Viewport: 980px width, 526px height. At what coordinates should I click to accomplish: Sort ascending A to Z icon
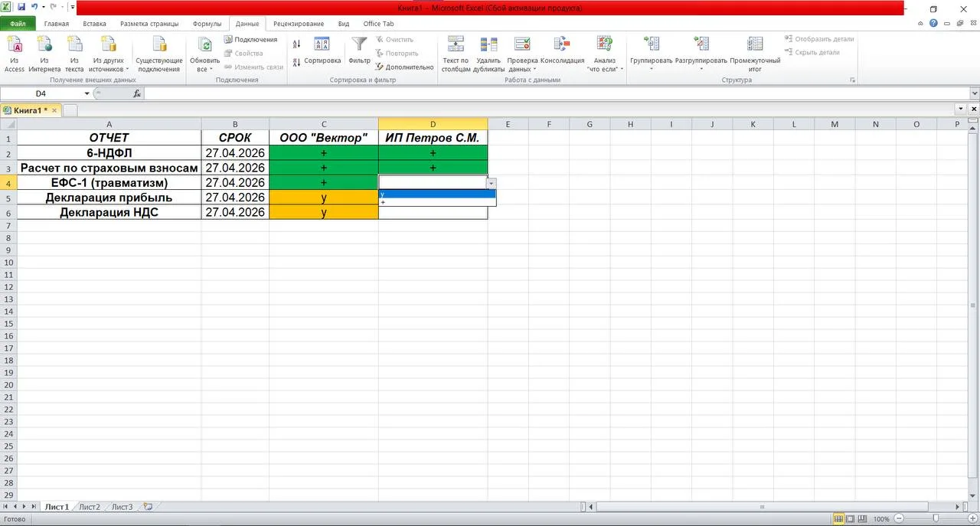tap(297, 44)
